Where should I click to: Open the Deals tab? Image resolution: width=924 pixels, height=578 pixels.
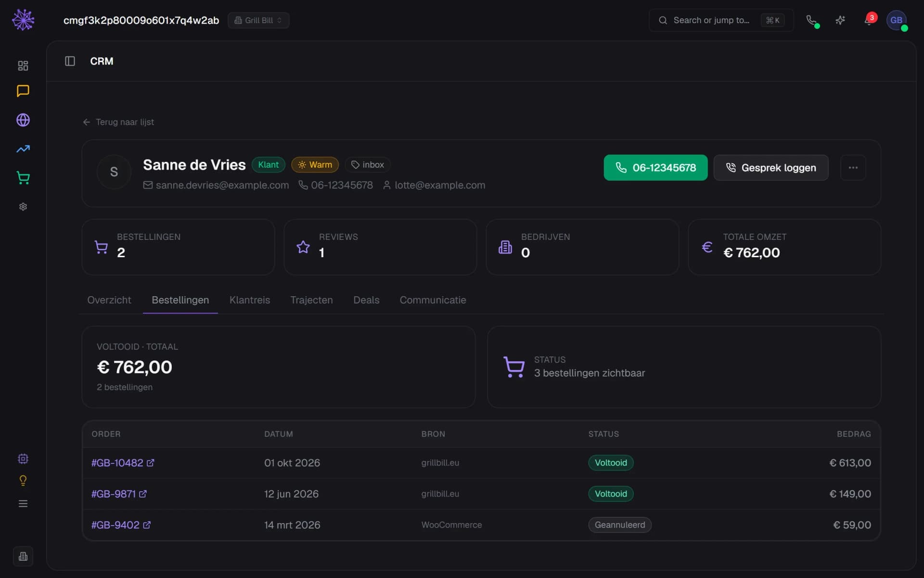(366, 300)
